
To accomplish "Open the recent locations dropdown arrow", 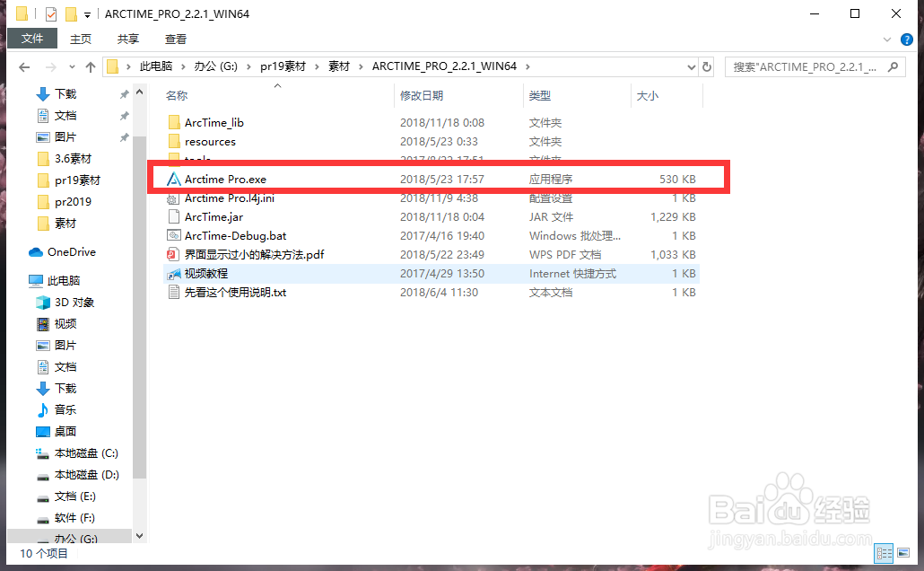I will 72,67.
